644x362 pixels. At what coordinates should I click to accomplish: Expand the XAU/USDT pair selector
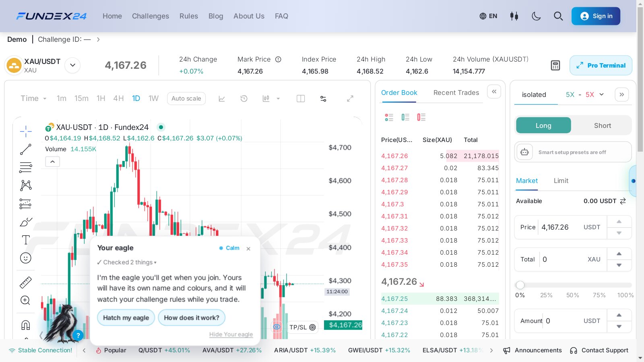coord(72,65)
